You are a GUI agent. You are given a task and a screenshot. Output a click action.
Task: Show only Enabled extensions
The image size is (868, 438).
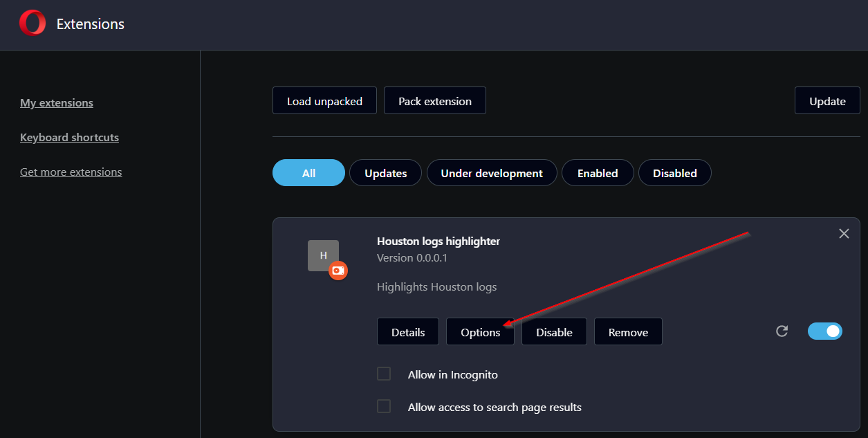tap(598, 173)
